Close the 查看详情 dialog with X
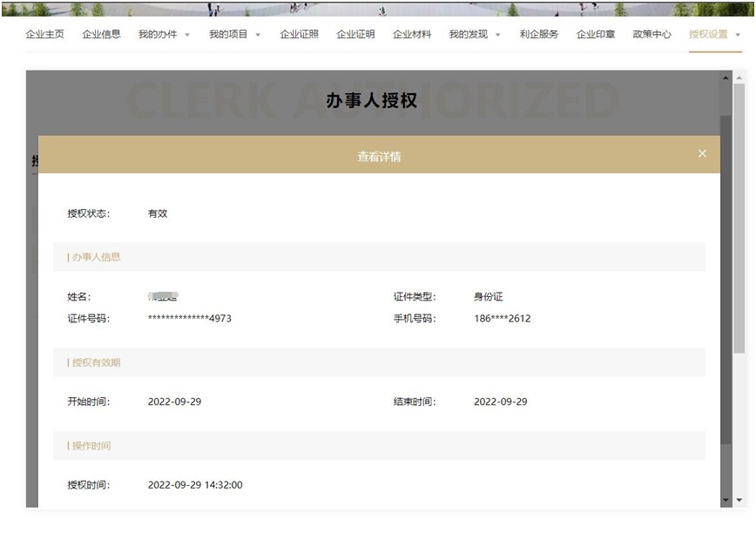 click(x=702, y=154)
